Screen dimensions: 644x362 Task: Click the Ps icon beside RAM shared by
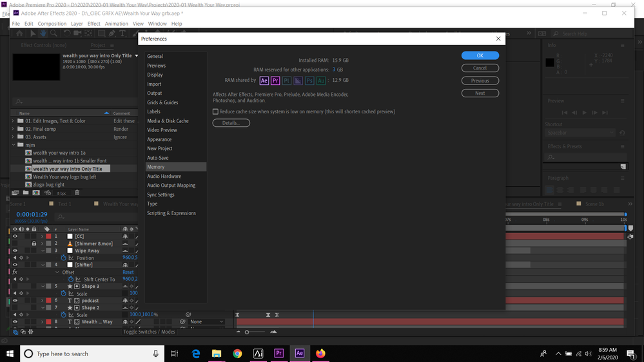pos(309,81)
